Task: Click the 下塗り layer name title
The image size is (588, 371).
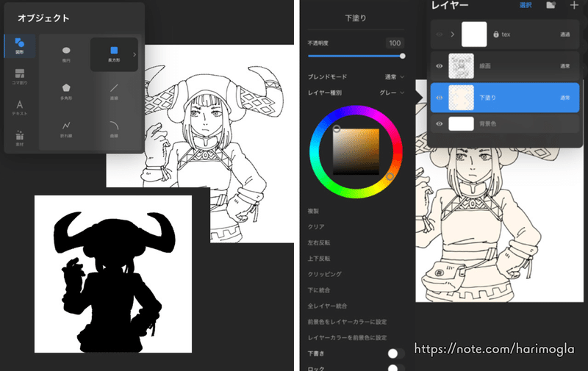Action: tap(487, 98)
